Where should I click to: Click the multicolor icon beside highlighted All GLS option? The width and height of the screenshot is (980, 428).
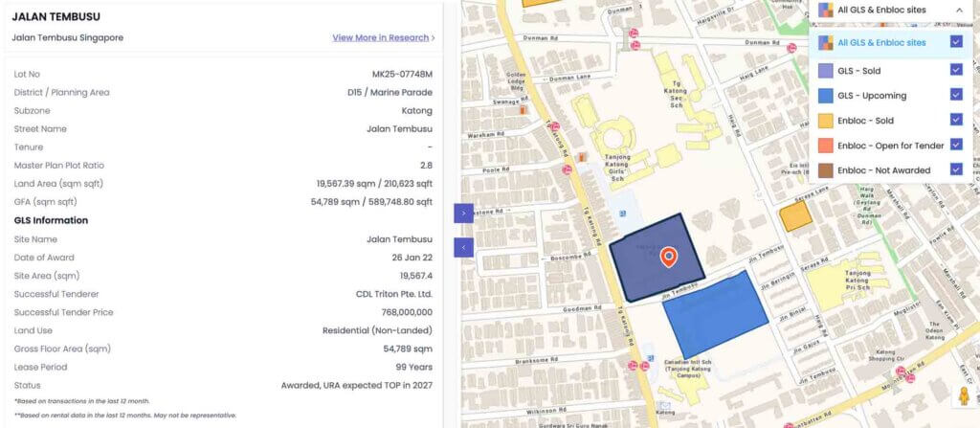pos(826,42)
